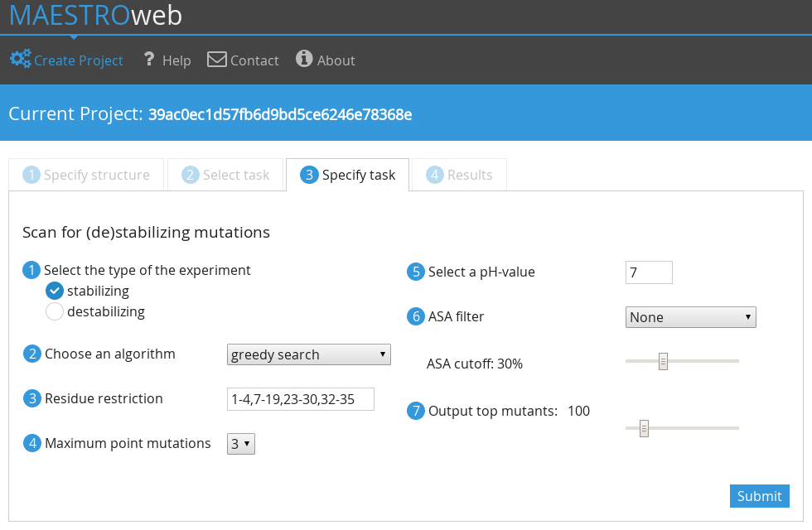Click the Output top mutants slider handle

pyautogui.click(x=644, y=429)
